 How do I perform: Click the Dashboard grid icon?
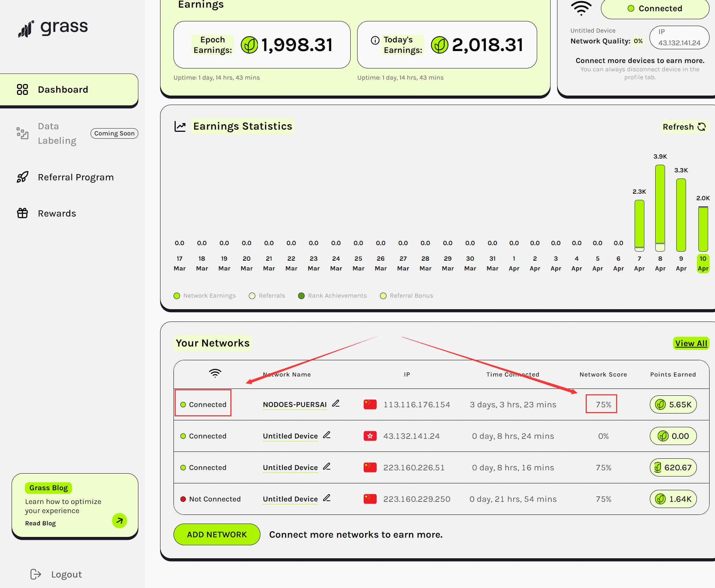coord(22,89)
